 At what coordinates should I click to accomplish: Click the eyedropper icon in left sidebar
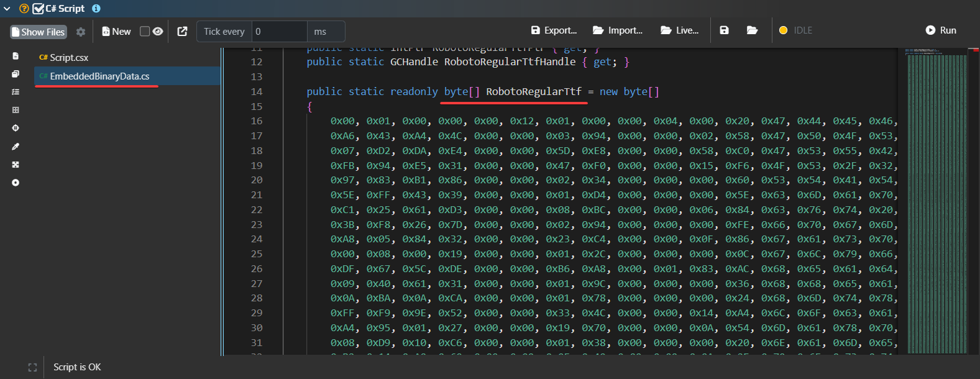(x=16, y=147)
